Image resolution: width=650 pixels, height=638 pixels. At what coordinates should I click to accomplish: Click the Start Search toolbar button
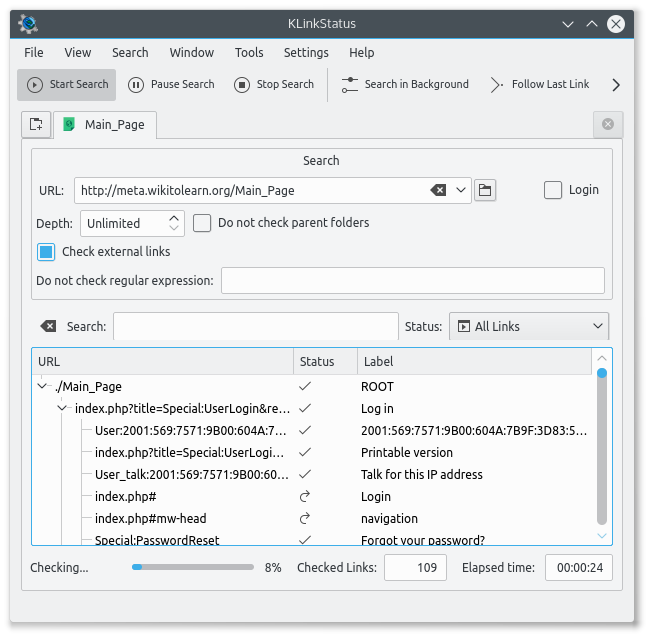click(67, 85)
